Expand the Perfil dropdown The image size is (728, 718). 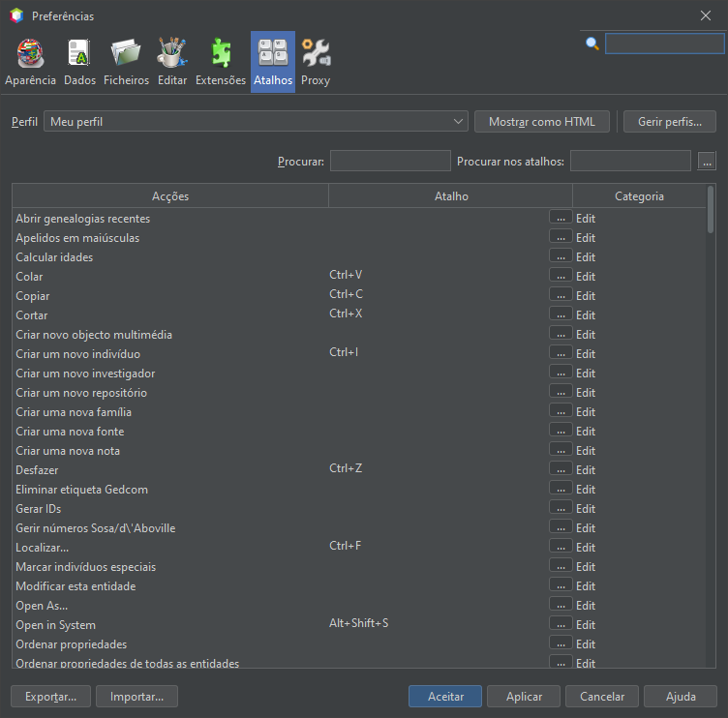[x=459, y=121]
